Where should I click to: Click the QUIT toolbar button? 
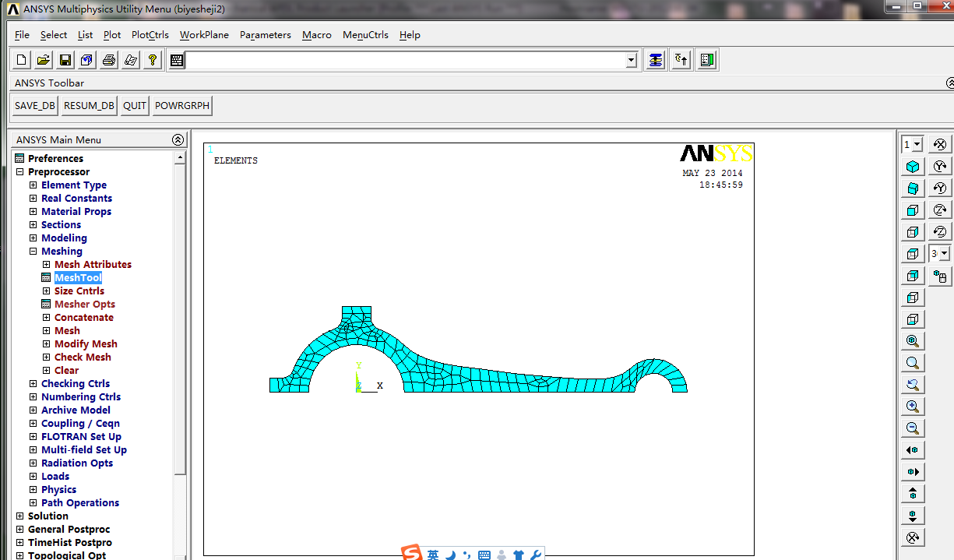coord(135,106)
